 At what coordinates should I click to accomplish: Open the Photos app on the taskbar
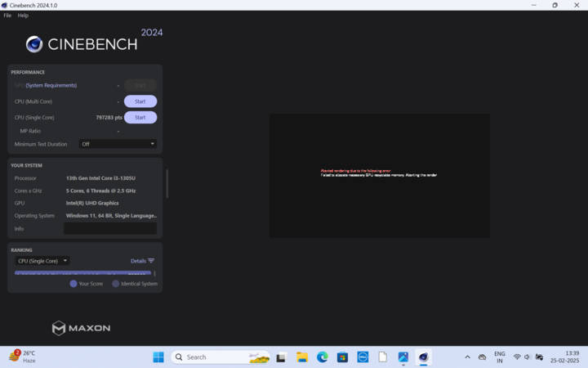click(x=403, y=357)
